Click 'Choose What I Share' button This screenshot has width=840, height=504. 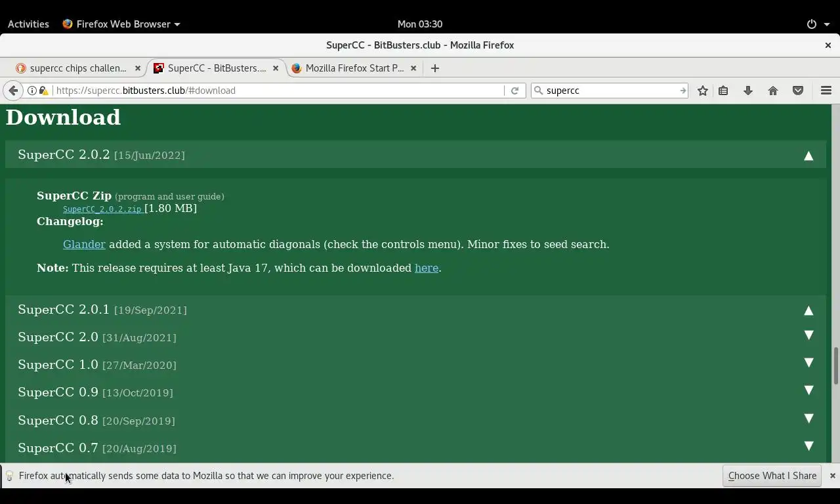click(x=772, y=476)
